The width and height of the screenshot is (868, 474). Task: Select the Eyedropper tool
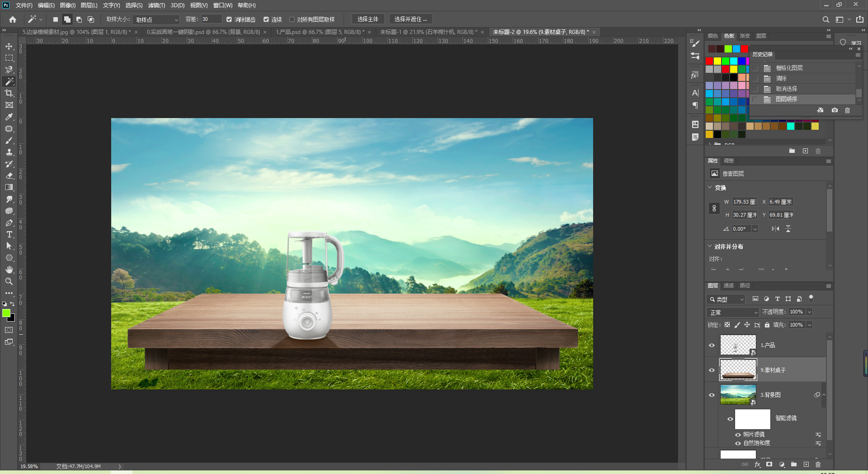pos(9,117)
